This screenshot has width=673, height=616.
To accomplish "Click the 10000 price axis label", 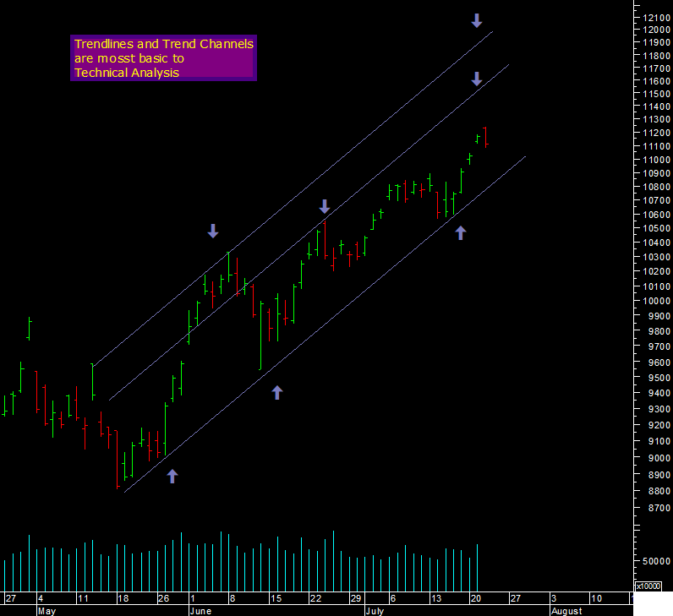I will click(x=656, y=301).
